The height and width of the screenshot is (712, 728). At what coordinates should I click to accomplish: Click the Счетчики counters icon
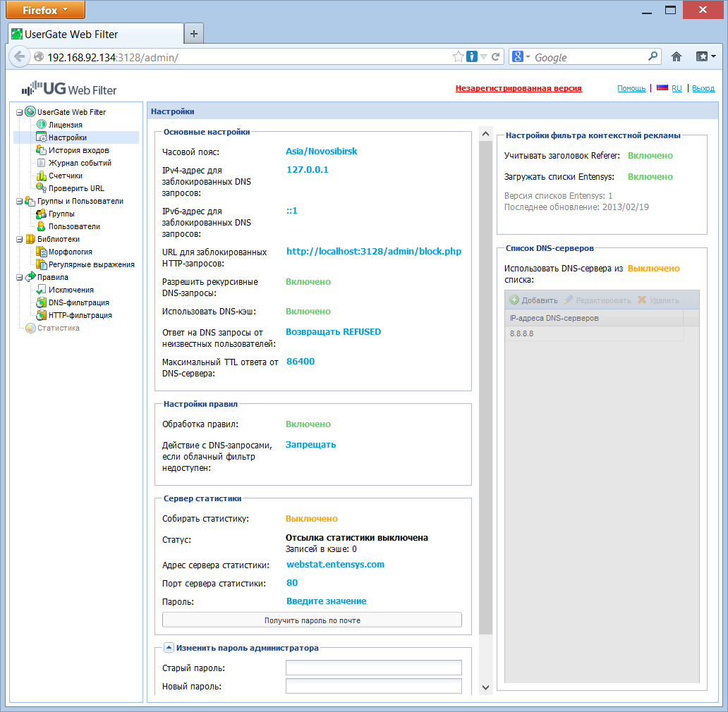click(42, 176)
